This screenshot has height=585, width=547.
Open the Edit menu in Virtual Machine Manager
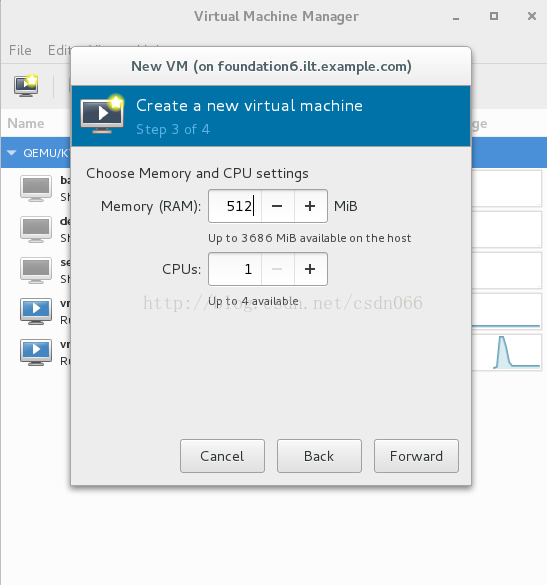pyautogui.click(x=59, y=50)
